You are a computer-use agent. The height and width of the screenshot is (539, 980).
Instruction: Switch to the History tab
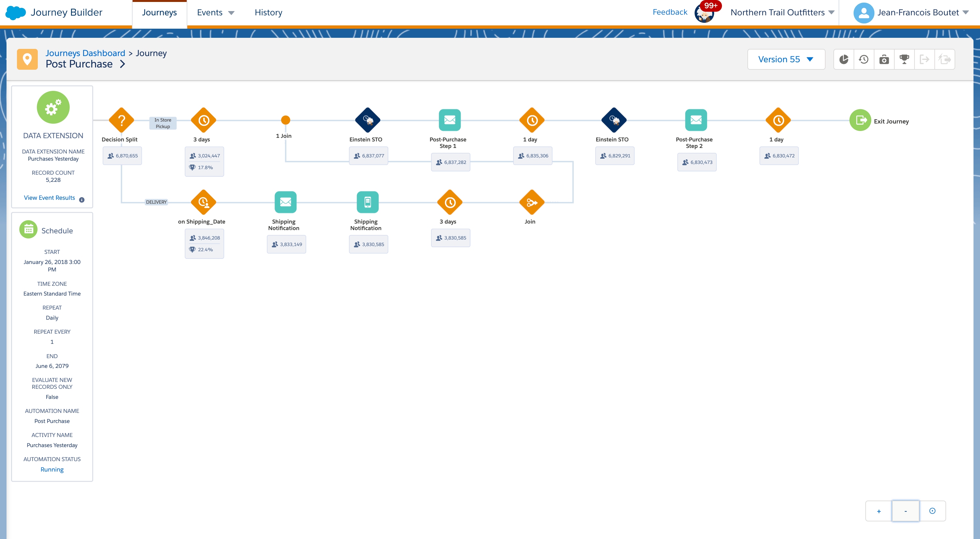(268, 13)
